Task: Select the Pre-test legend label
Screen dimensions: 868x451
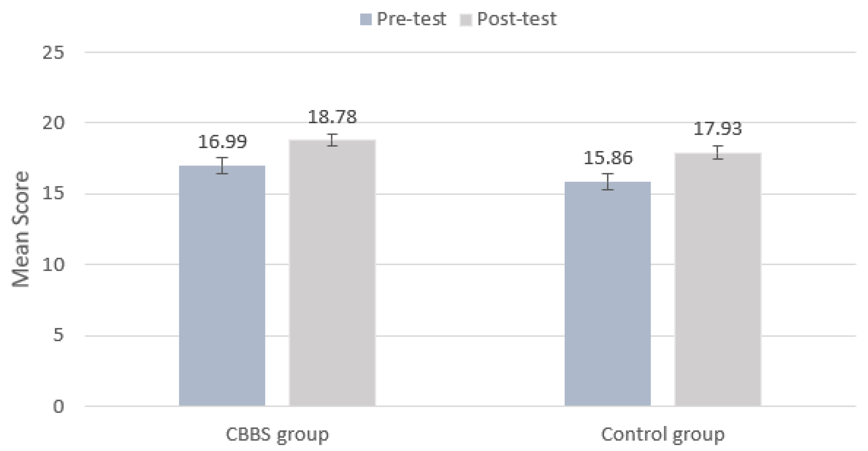Action: tap(412, 19)
